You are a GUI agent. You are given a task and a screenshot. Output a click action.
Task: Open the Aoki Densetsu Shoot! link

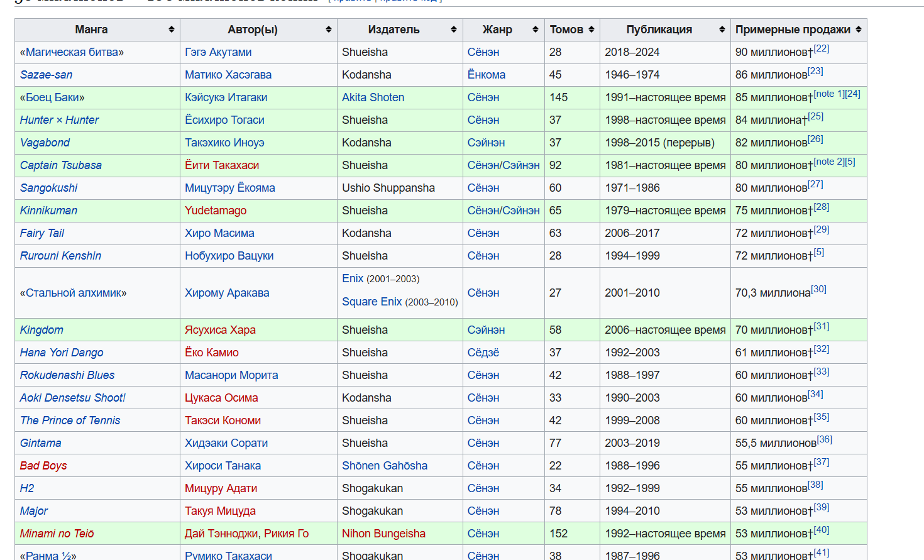click(x=72, y=398)
